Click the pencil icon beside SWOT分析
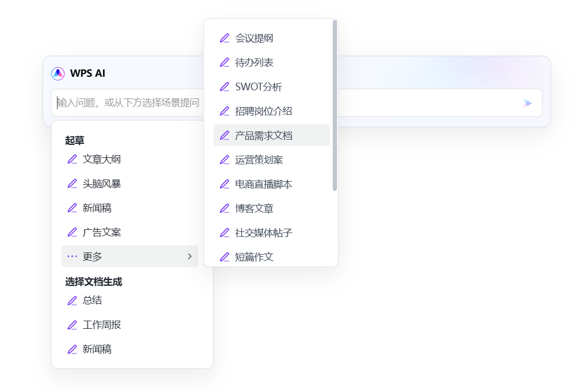Screen dimensions: 587x392 pyautogui.click(x=225, y=87)
